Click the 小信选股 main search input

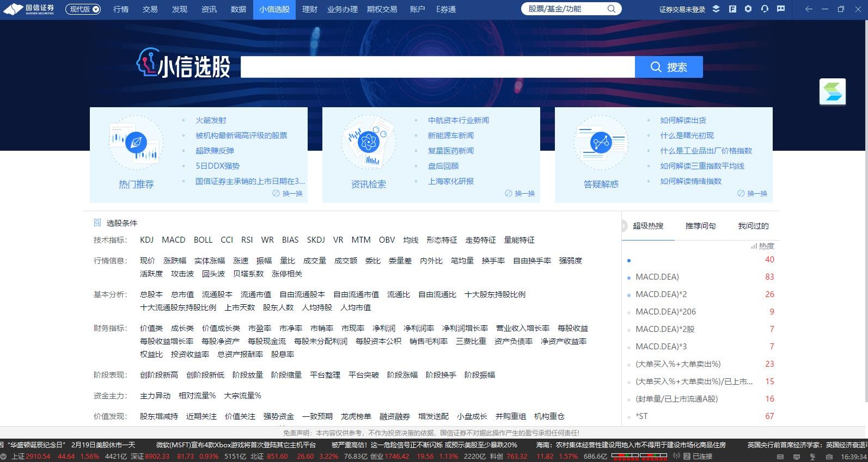(x=438, y=67)
